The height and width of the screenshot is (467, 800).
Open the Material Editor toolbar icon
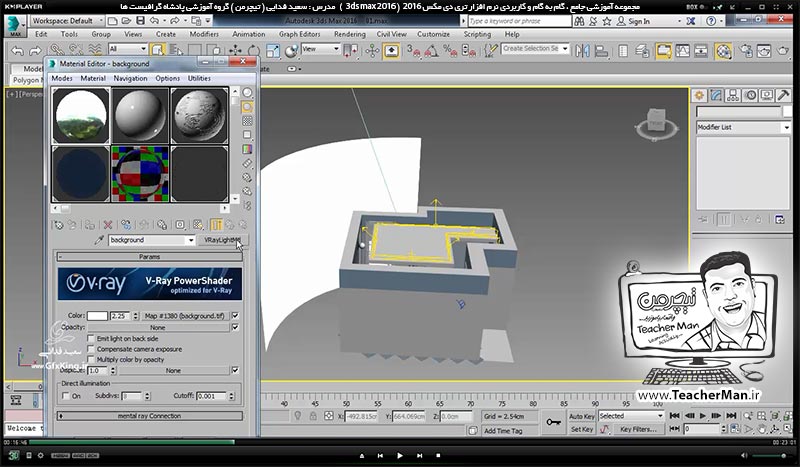[x=723, y=51]
